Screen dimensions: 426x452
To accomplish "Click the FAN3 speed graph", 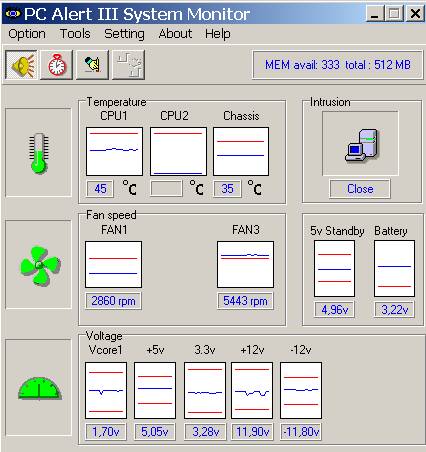I will (245, 265).
